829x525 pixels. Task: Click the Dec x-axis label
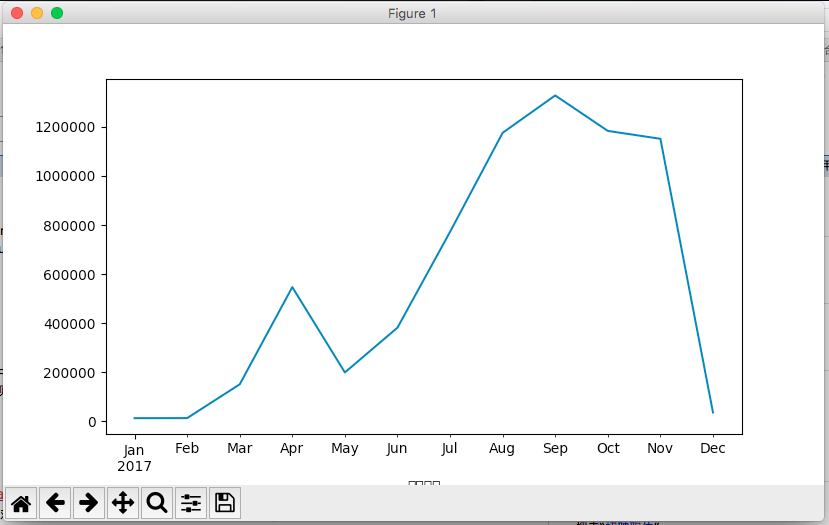coord(713,448)
